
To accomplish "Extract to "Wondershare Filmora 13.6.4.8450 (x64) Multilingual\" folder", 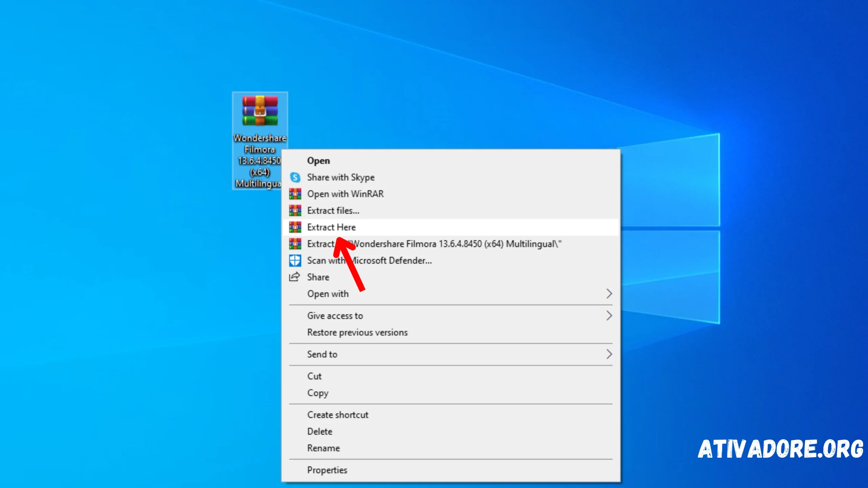I will point(451,244).
